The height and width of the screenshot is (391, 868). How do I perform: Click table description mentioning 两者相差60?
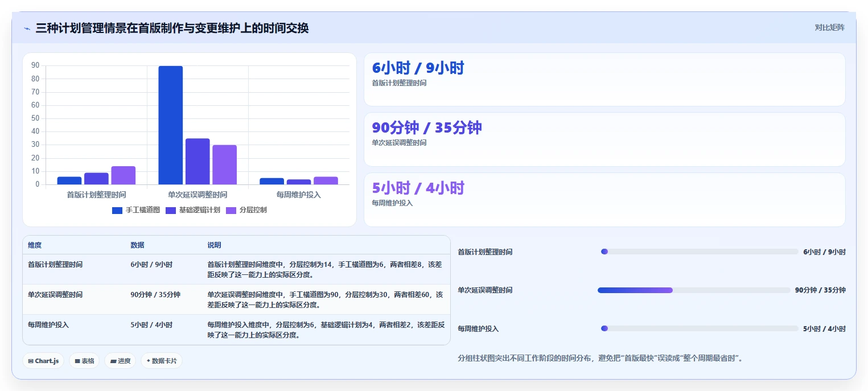point(325,300)
